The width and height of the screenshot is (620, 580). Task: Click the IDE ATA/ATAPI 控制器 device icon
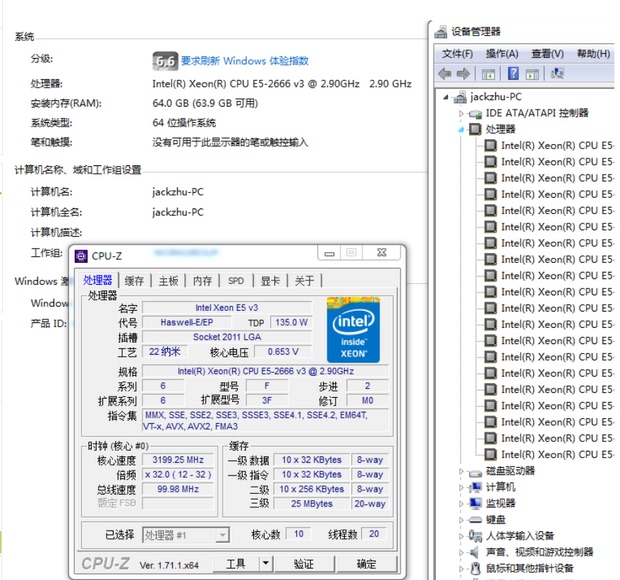point(475,114)
